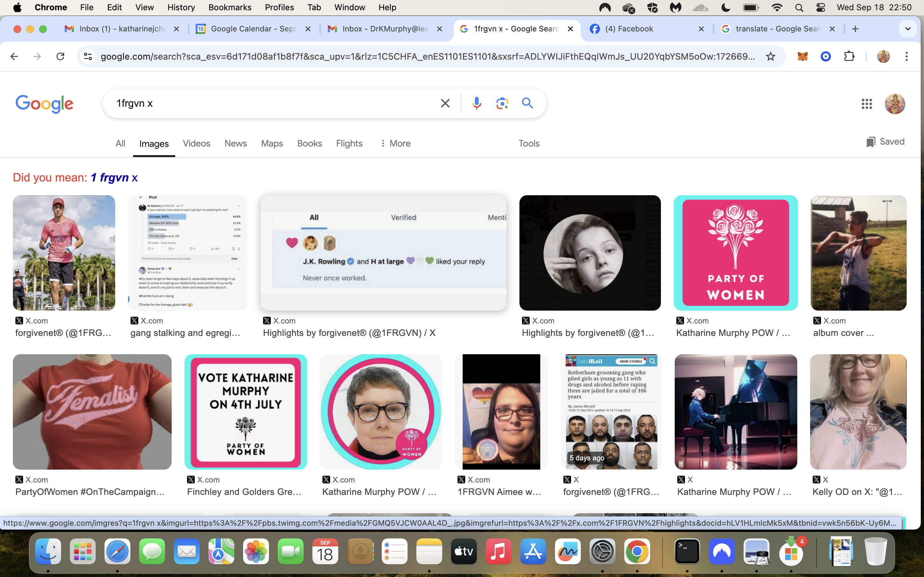Open the Tools filter button
Screen dimensions: 924x577
pos(529,144)
